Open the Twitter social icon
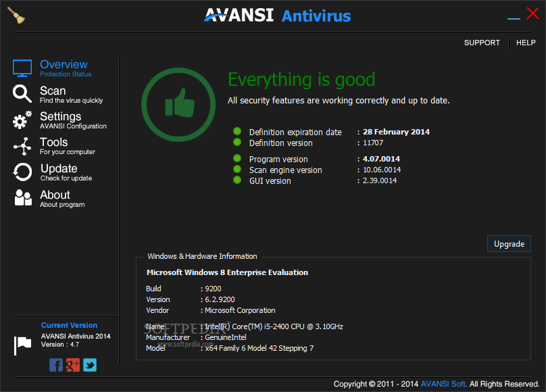Viewport: 546px width, 392px height. (90, 365)
